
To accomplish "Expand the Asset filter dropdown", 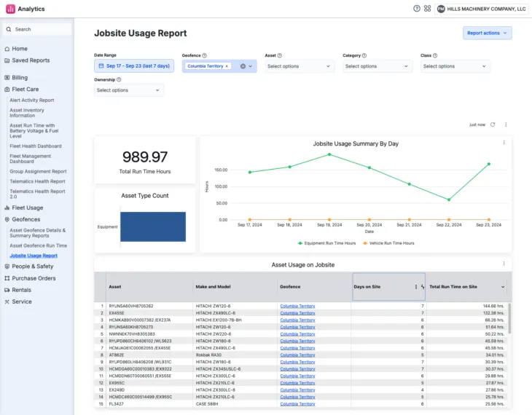I will (x=299, y=66).
